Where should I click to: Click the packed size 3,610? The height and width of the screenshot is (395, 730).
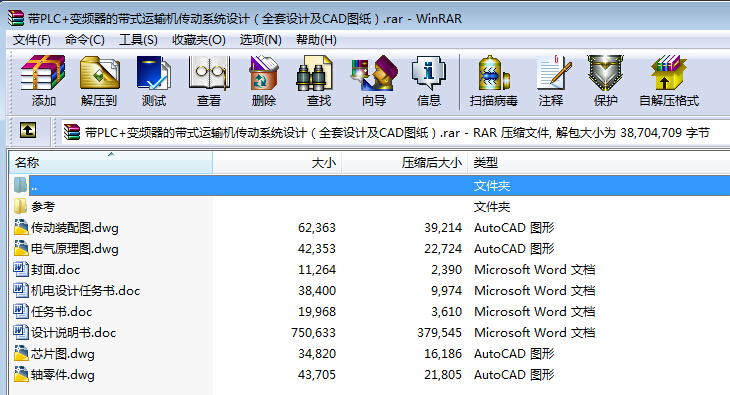[x=446, y=312]
